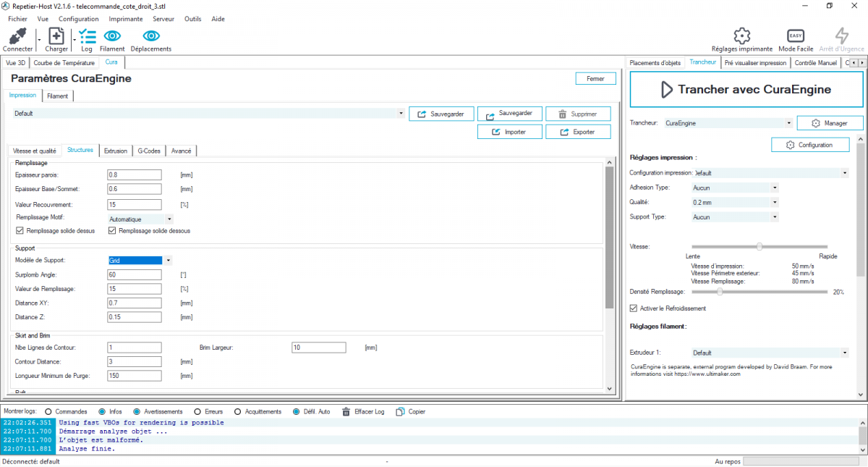Toggle Défil. Auto radio button
This screenshot has width=868, height=467.
coord(297,411)
